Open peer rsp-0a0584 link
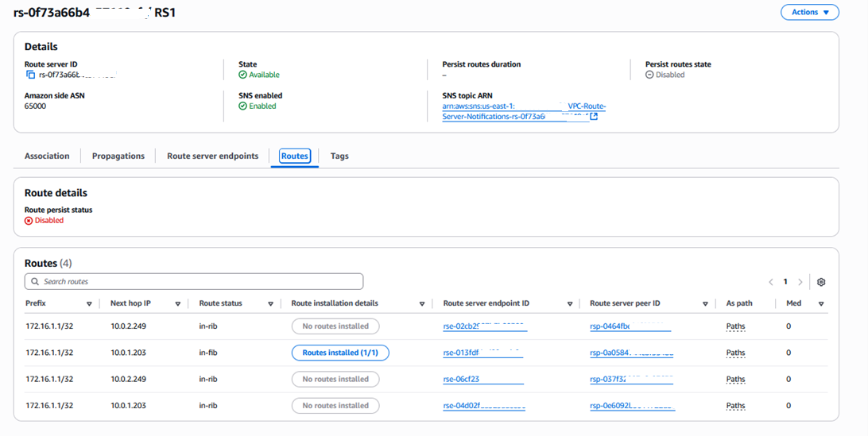Image resolution: width=868 pixels, height=436 pixels. pyautogui.click(x=632, y=353)
